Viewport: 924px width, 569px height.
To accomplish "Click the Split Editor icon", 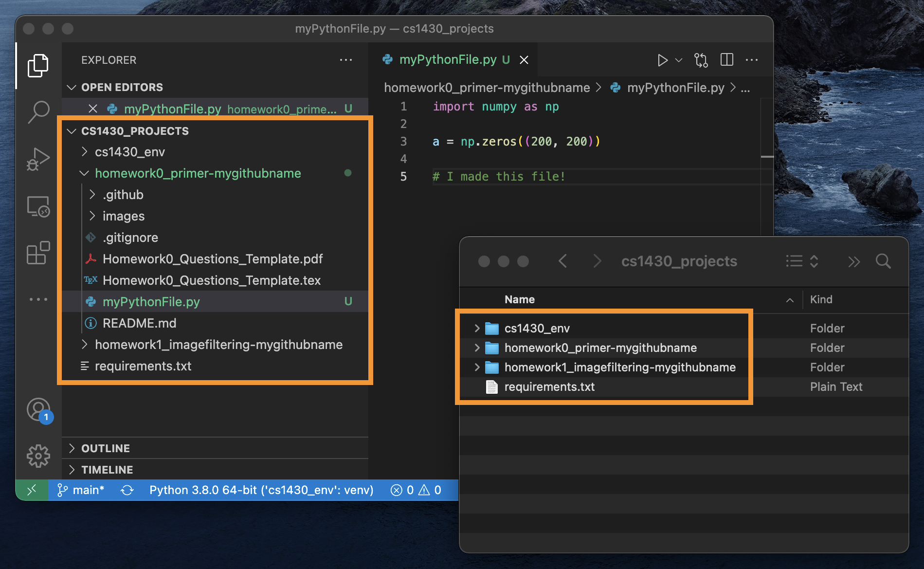I will click(726, 60).
